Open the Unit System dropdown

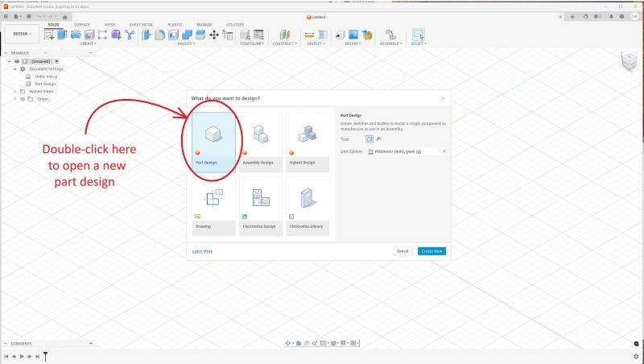(x=407, y=151)
